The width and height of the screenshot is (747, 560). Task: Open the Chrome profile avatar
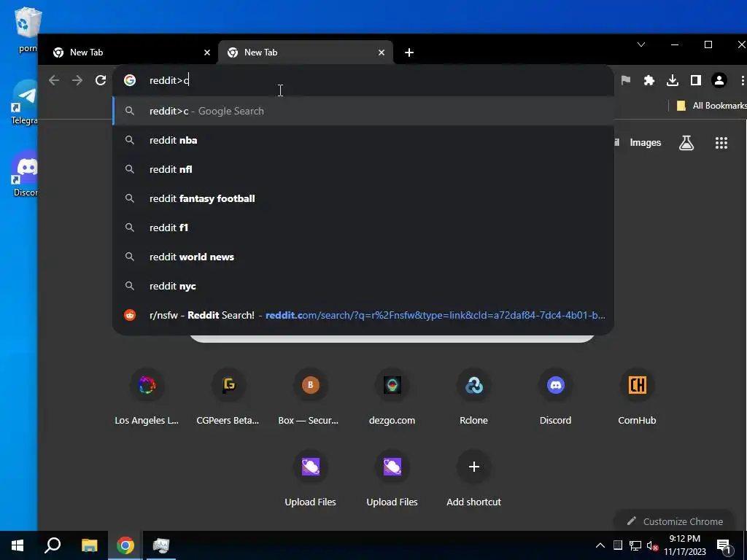(x=719, y=80)
